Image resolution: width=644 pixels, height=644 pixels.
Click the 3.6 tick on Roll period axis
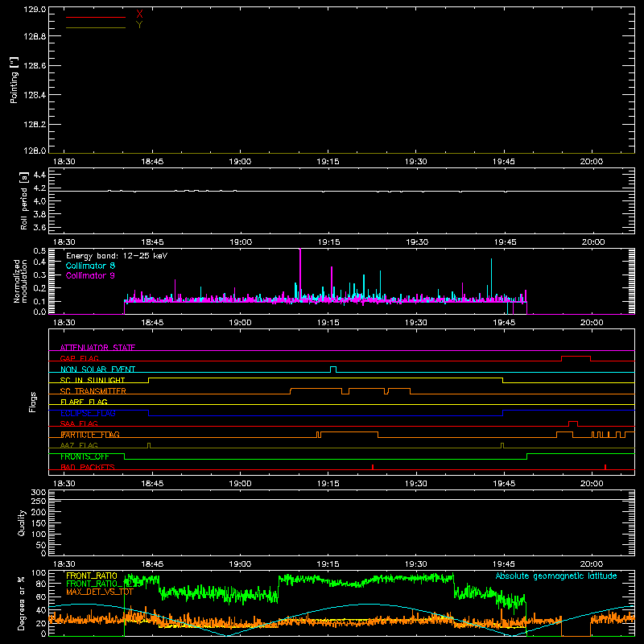(x=39, y=227)
